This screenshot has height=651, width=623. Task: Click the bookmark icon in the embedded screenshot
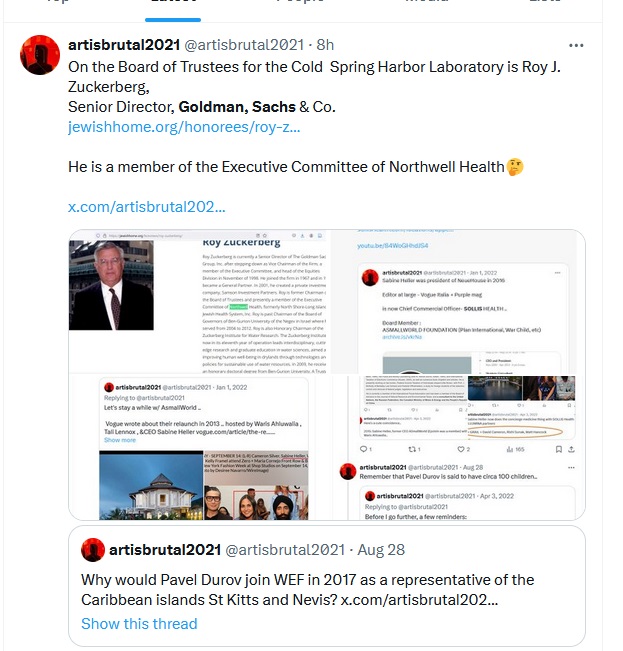559,449
